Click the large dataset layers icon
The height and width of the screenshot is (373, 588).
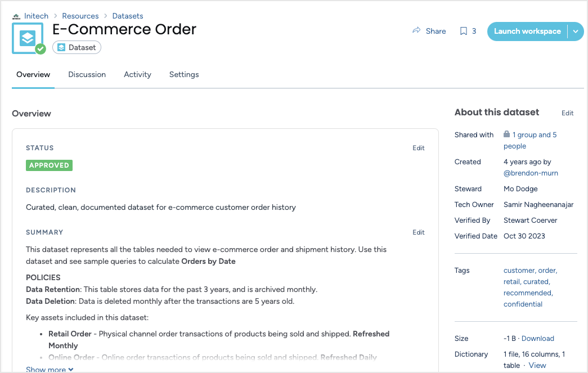pyautogui.click(x=28, y=38)
